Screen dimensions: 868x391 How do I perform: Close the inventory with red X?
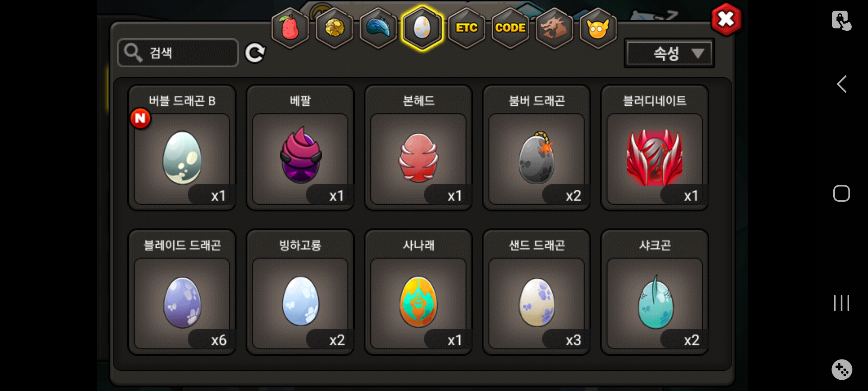(x=726, y=20)
